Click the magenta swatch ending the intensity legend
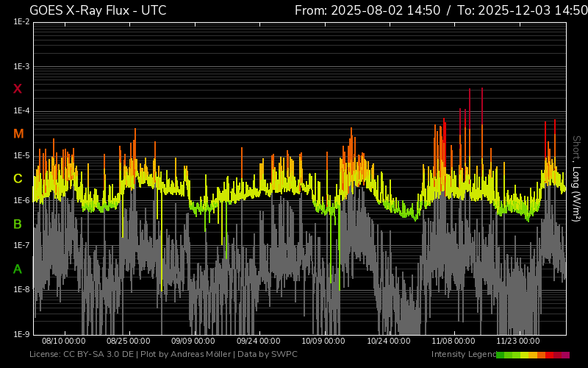 (x=565, y=355)
